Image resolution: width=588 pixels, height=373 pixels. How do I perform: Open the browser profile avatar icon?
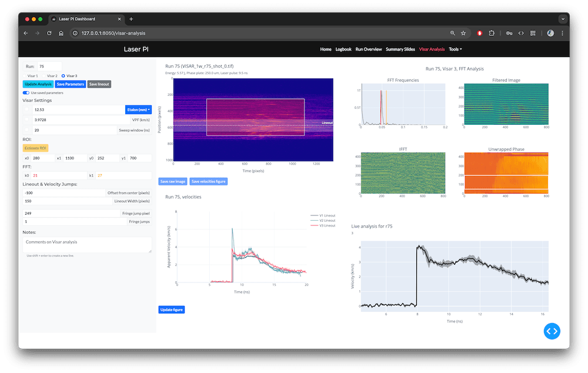point(551,33)
